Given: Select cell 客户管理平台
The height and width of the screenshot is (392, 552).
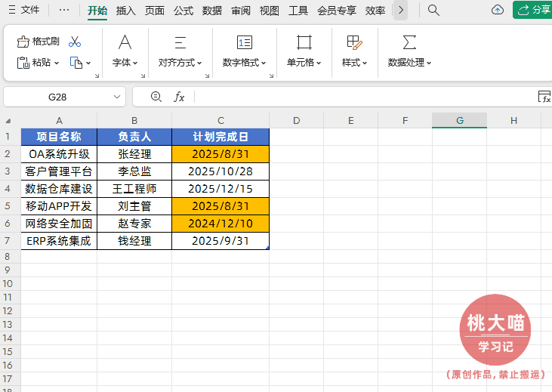Looking at the screenshot, I should [x=59, y=171].
